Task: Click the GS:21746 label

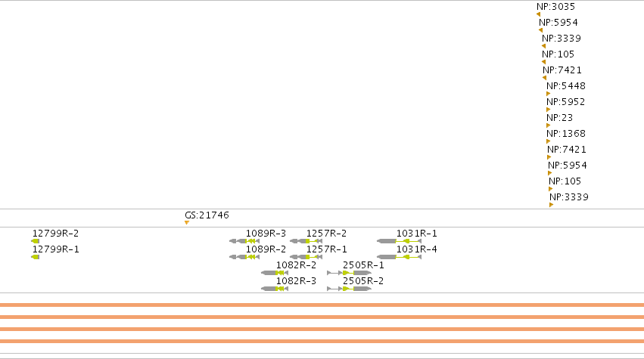Action: [207, 215]
